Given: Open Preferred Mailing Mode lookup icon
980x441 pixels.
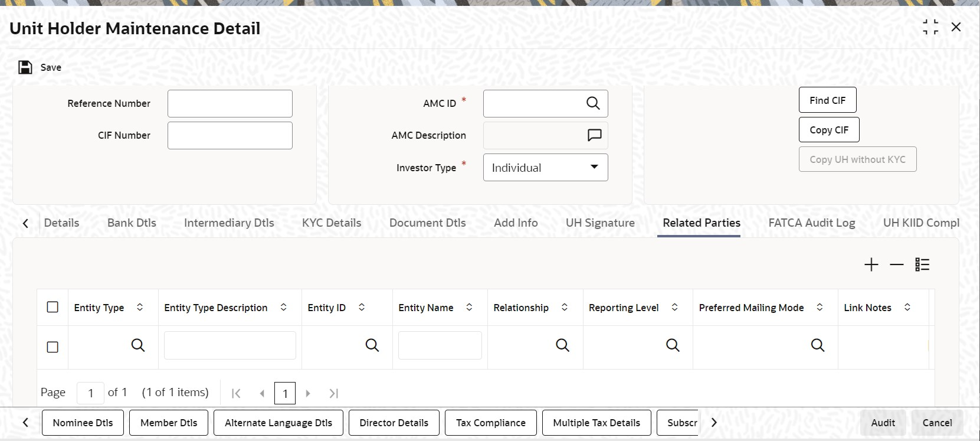Looking at the screenshot, I should pos(818,345).
